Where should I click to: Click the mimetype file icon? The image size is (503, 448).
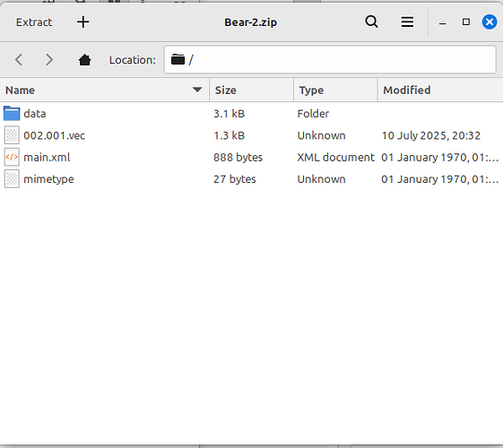pos(12,179)
